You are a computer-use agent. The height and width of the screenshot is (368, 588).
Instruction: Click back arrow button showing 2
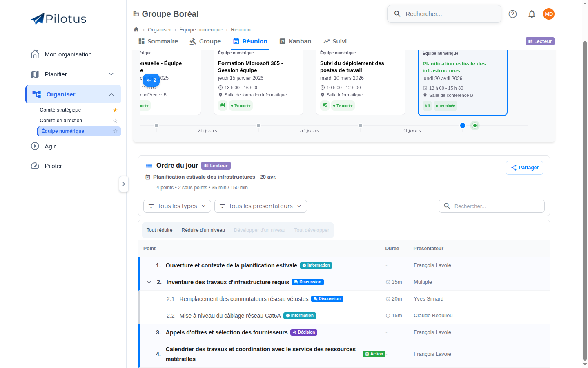coord(151,80)
